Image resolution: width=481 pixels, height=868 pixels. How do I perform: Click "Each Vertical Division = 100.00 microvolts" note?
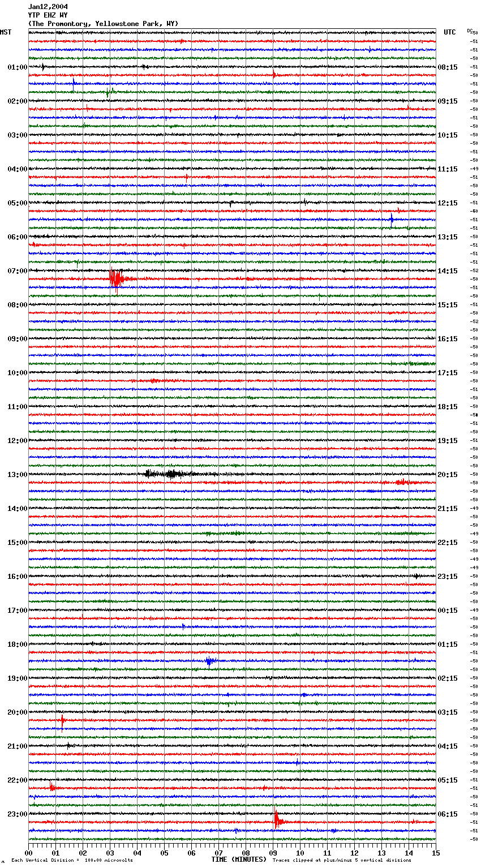click(72, 860)
